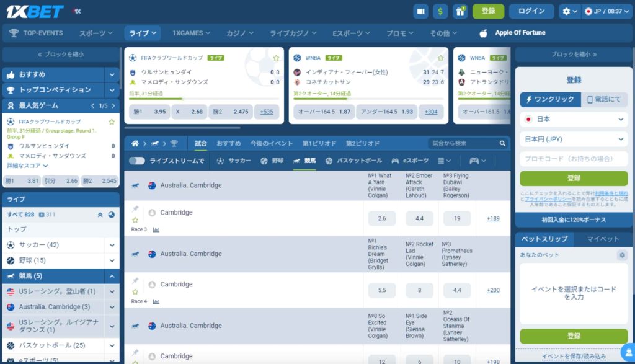Click the globe icon in live panel
Image resolution: width=635 pixels, height=364 pixels.
tap(112, 215)
